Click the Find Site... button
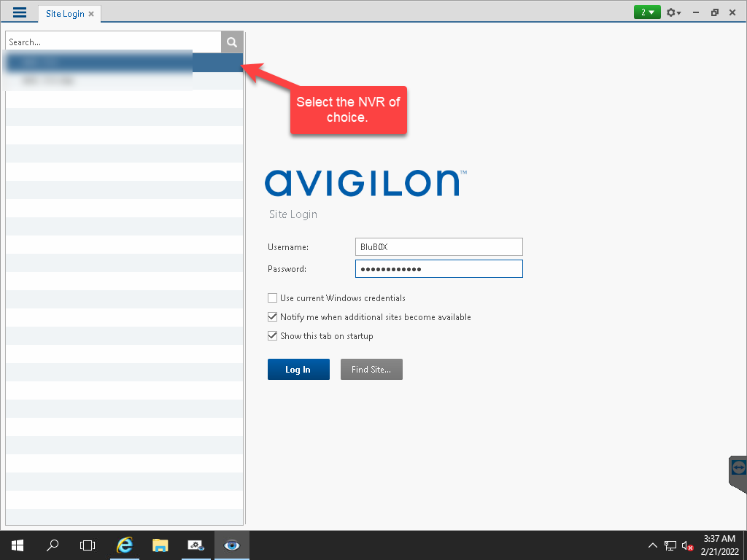The image size is (747, 560). (371, 370)
